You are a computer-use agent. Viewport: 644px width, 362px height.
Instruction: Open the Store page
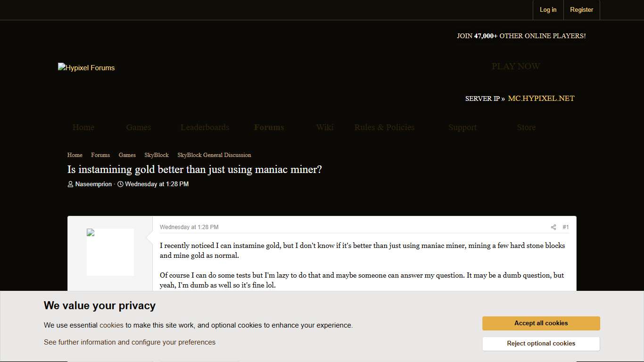[526, 127]
